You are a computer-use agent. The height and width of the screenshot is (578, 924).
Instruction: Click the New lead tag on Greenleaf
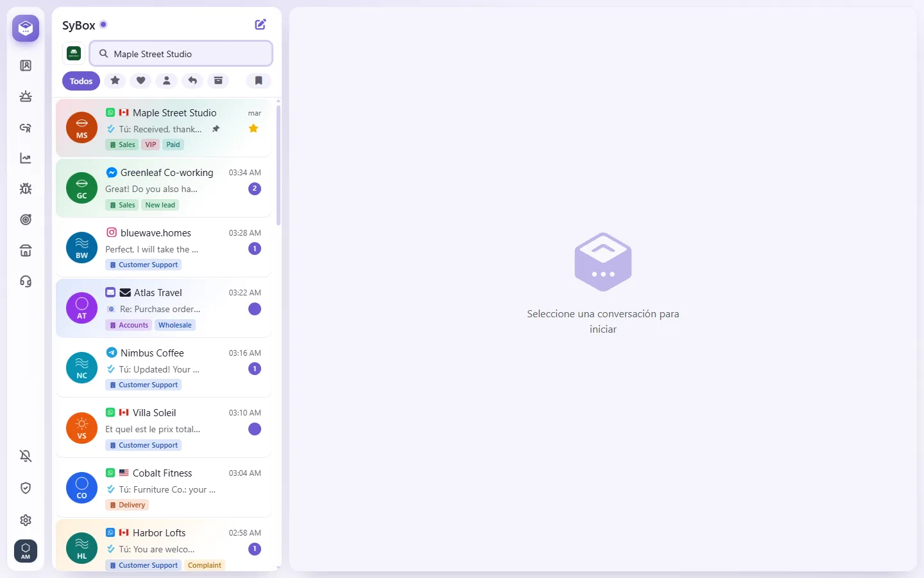(x=160, y=205)
